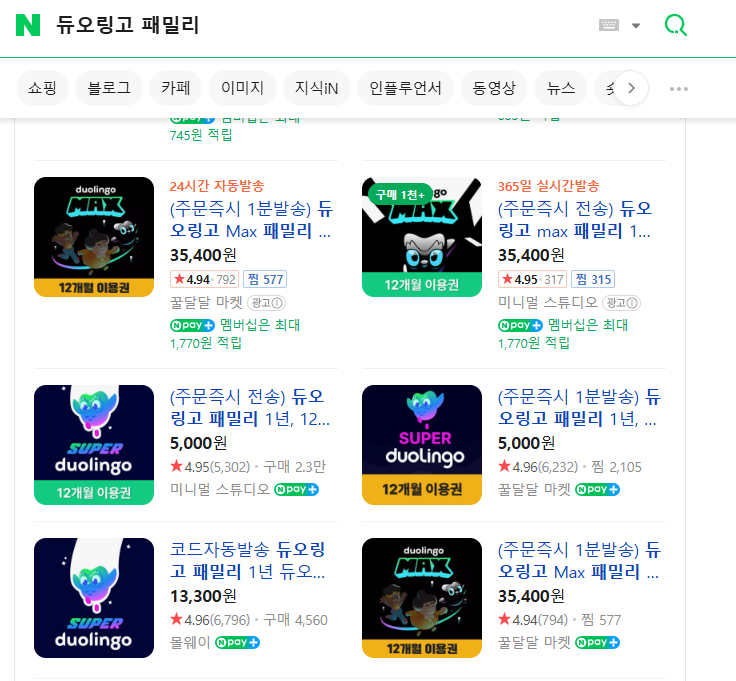Open 코드자동발송 듀오링고 패밀리 1년 product link
The image size is (736, 681).
(x=248, y=561)
